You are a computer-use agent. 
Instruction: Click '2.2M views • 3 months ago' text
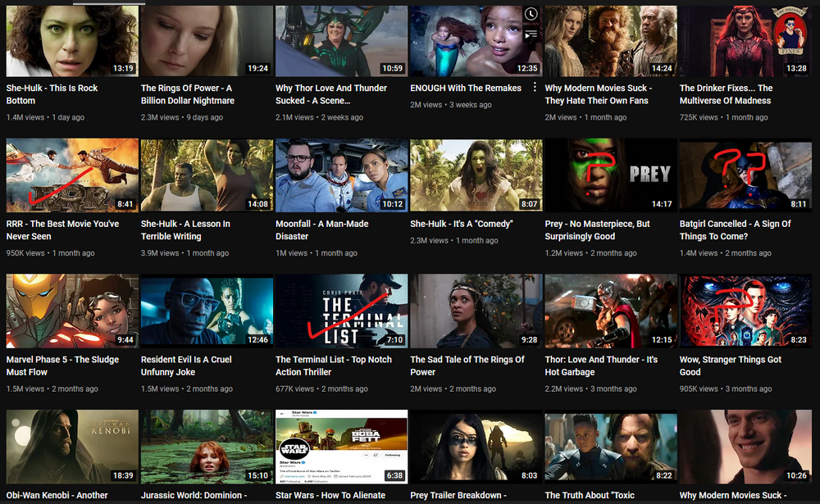591,389
